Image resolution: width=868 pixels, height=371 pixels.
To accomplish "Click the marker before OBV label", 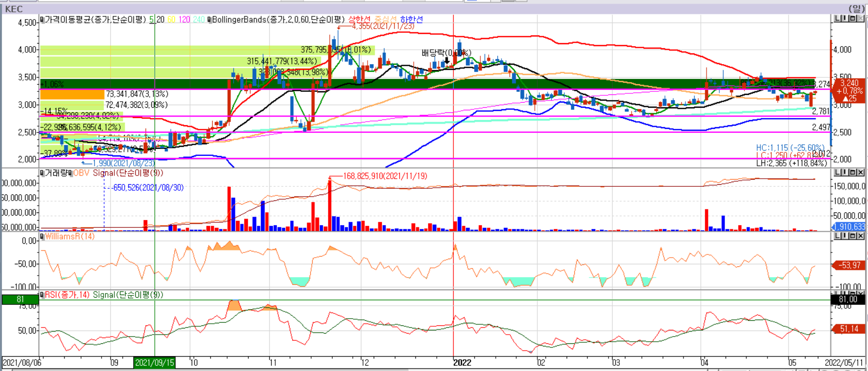I will (x=71, y=173).
